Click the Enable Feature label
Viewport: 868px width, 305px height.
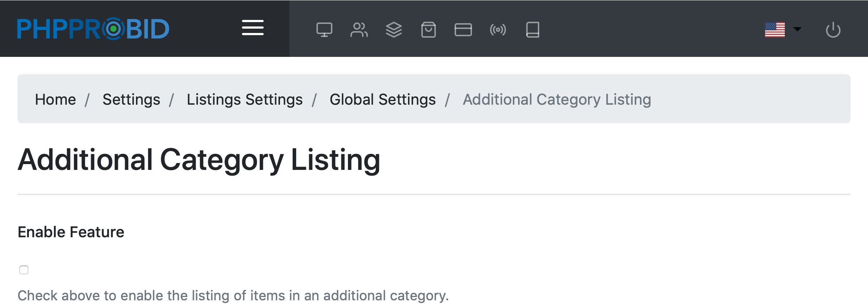71,232
